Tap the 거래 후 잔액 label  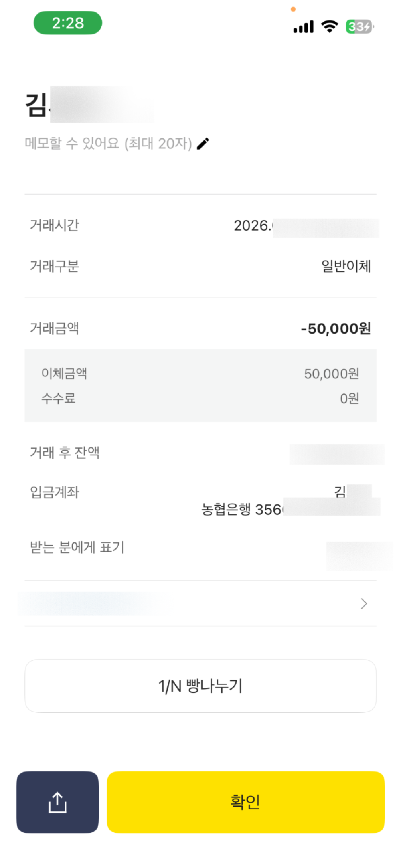point(65,453)
